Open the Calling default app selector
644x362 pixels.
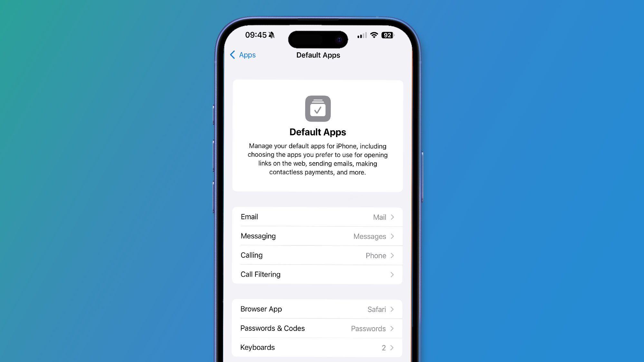[x=317, y=255]
